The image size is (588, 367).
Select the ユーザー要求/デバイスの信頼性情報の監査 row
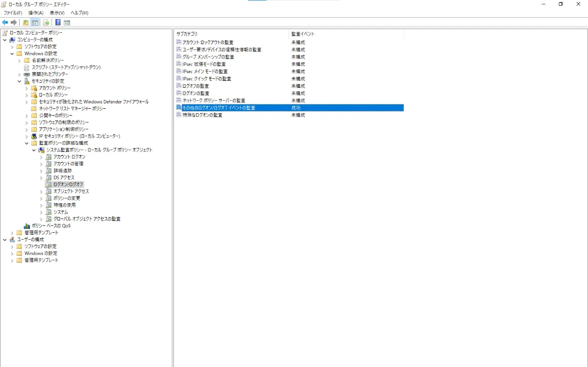[x=289, y=49]
